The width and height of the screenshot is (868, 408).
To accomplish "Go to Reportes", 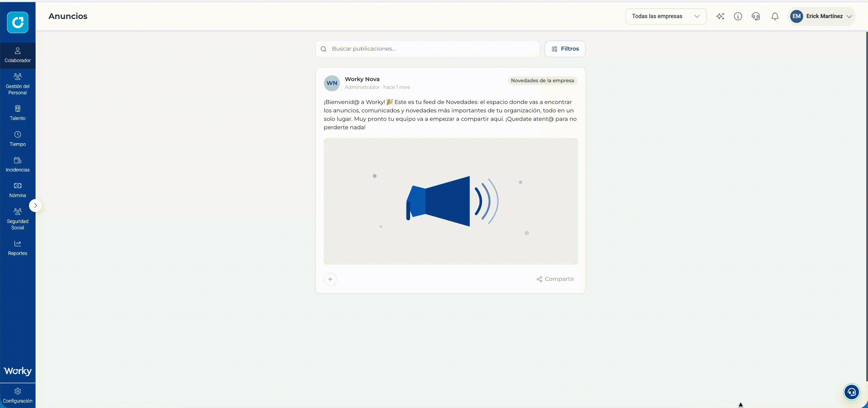I will coord(17,248).
